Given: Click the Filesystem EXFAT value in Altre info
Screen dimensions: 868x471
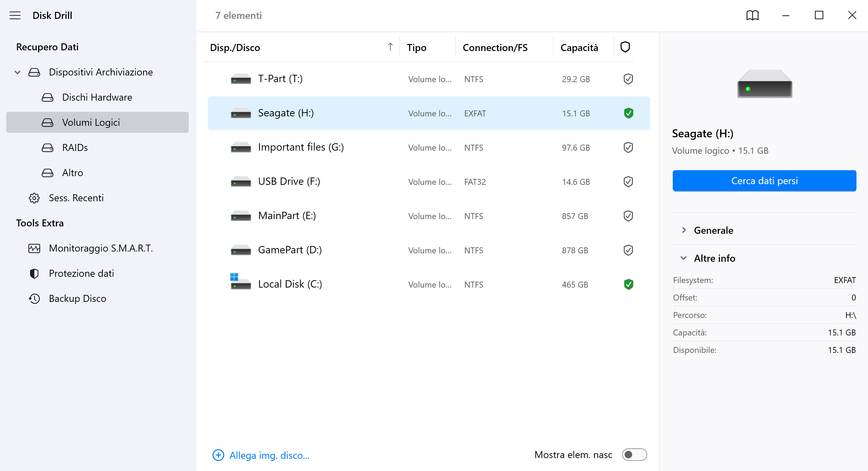Looking at the screenshot, I should [x=845, y=280].
